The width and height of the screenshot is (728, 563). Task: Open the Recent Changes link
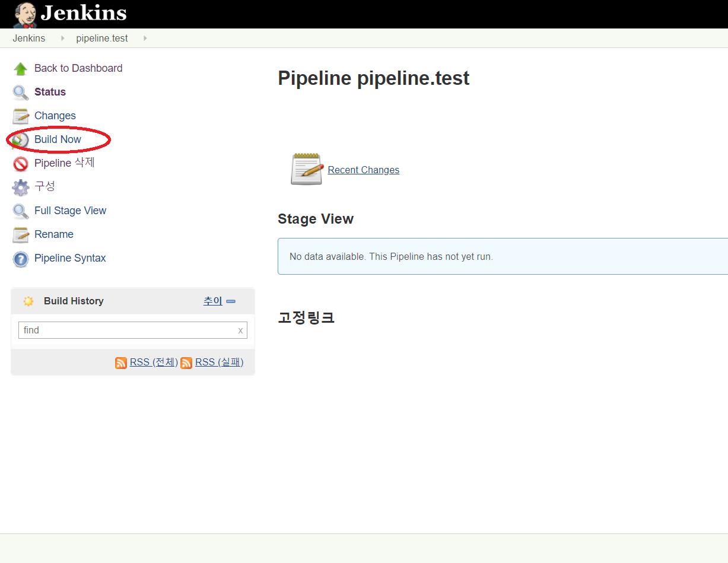tap(364, 170)
